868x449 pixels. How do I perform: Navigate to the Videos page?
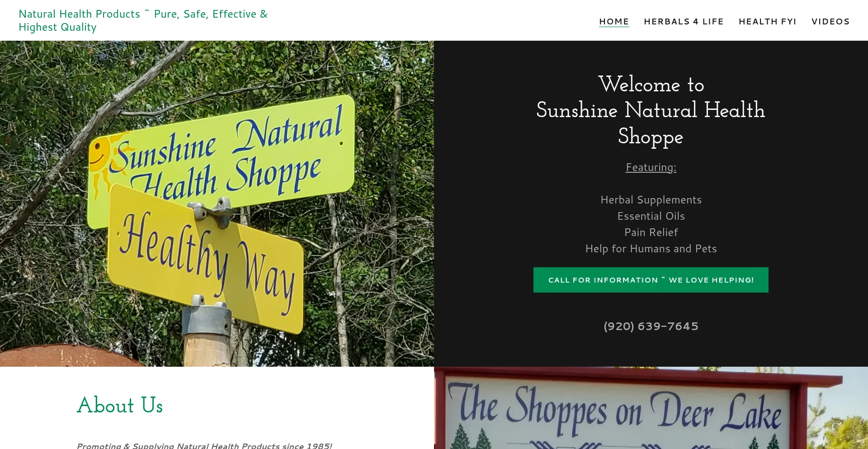[830, 21]
